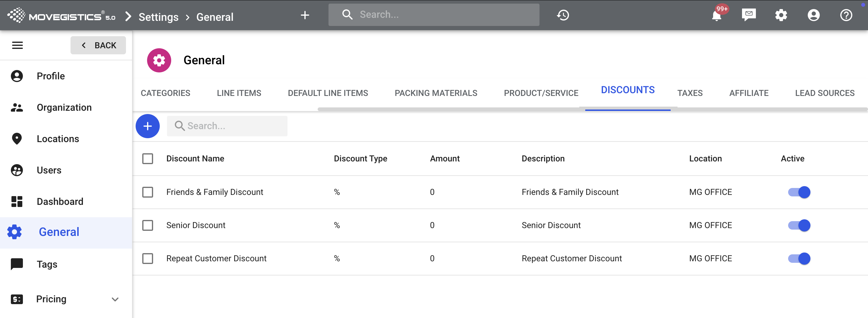Toggle Friends & Family Discount active switch
Image resolution: width=868 pixels, height=318 pixels.
[799, 192]
